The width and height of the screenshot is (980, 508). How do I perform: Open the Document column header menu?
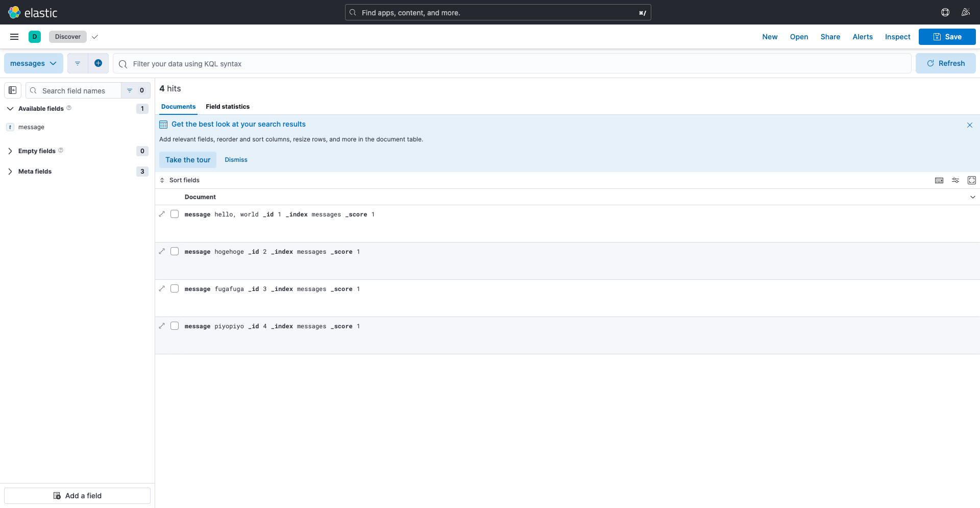972,197
